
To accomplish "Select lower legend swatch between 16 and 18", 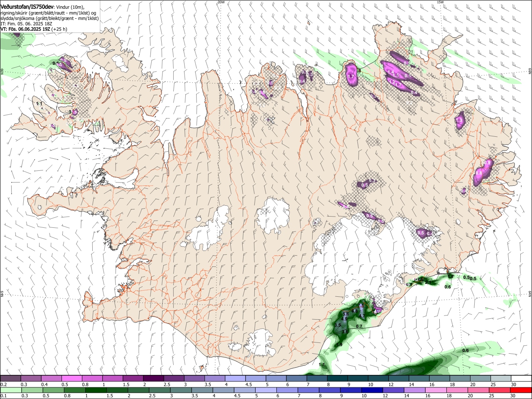I will tap(436, 390).
